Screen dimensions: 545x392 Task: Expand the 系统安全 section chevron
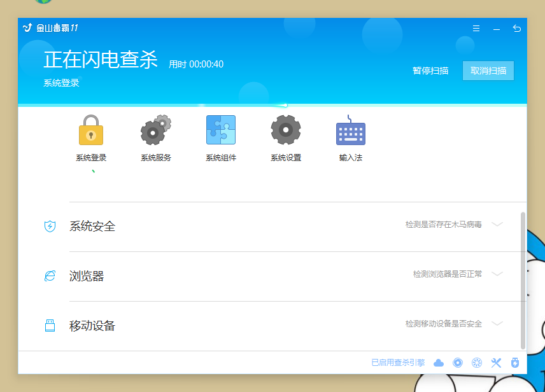pos(497,224)
